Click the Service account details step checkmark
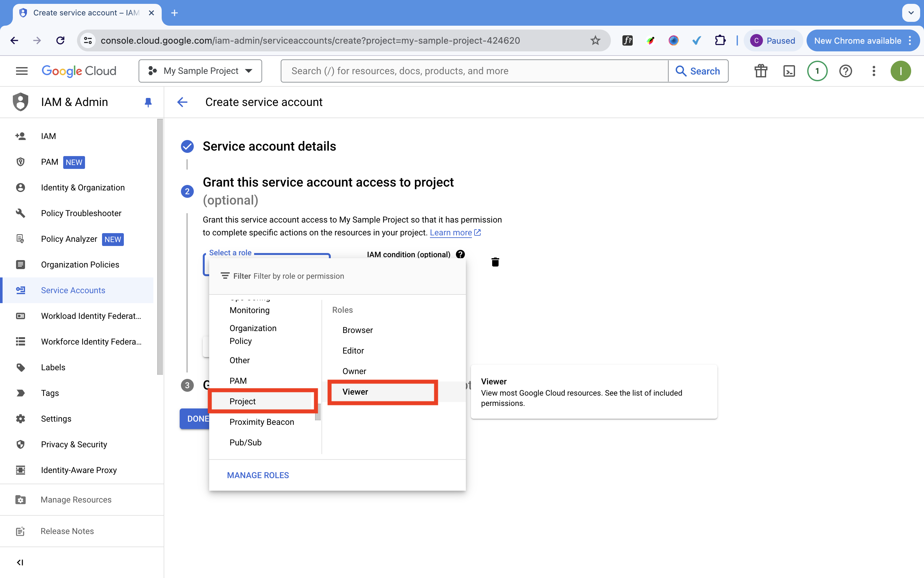The image size is (924, 578). (x=187, y=146)
